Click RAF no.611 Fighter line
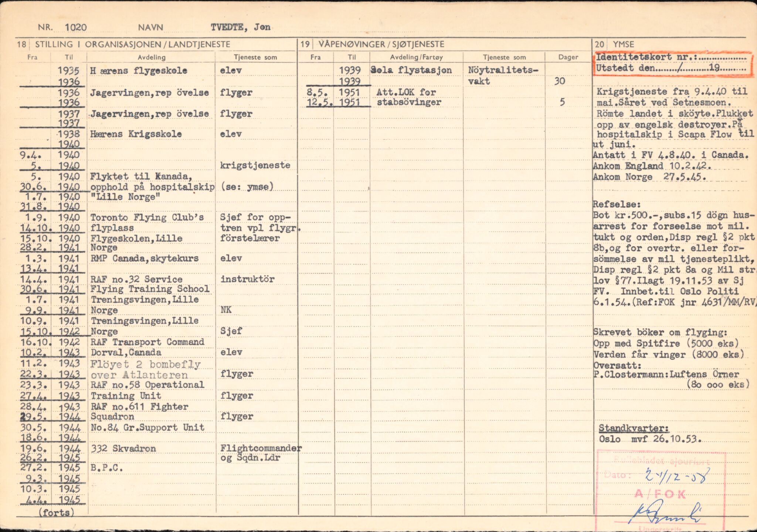The width and height of the screenshot is (757, 532). (140, 407)
